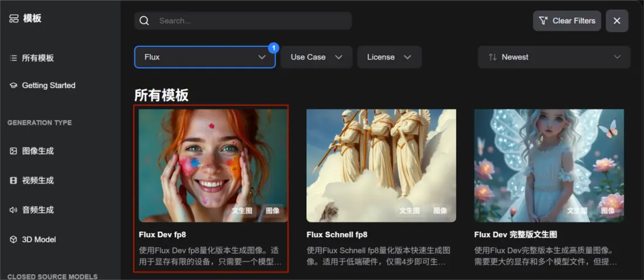
Task: Click the GENERATION TYPE section header
Action: 39,123
